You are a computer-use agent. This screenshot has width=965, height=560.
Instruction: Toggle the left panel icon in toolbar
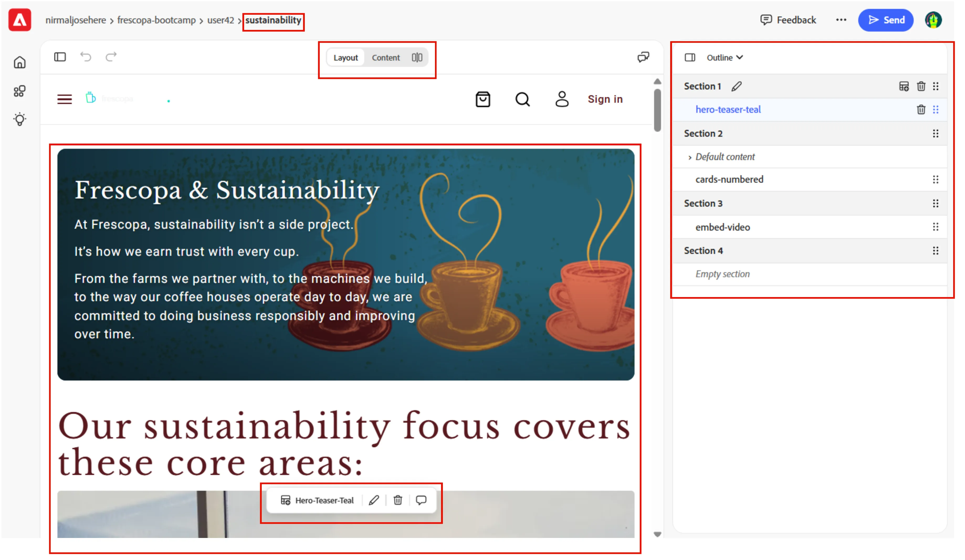[60, 57]
